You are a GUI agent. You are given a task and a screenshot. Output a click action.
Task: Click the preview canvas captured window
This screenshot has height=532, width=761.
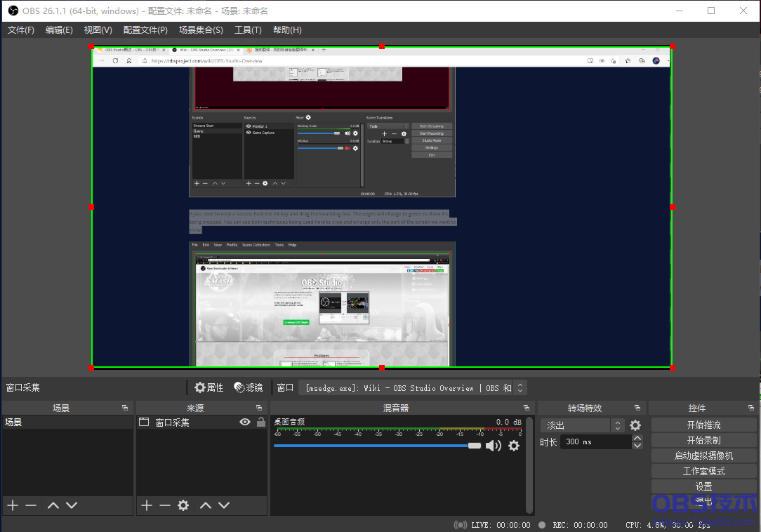[382, 207]
